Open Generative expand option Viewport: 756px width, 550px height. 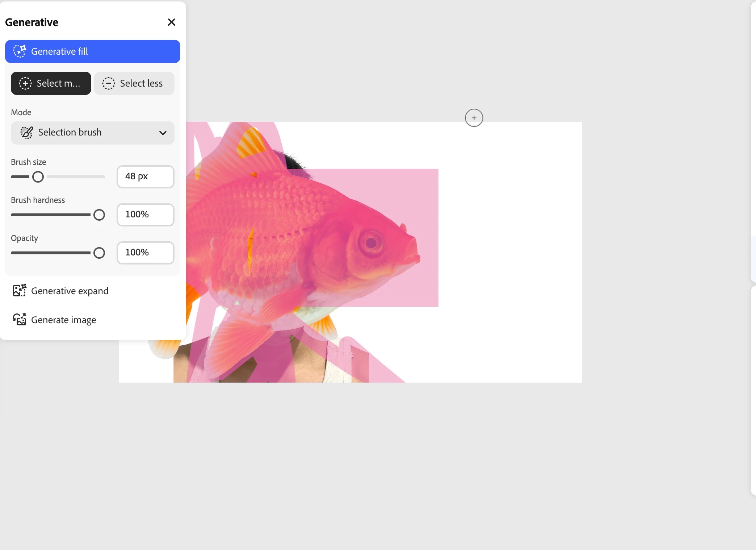coord(70,291)
